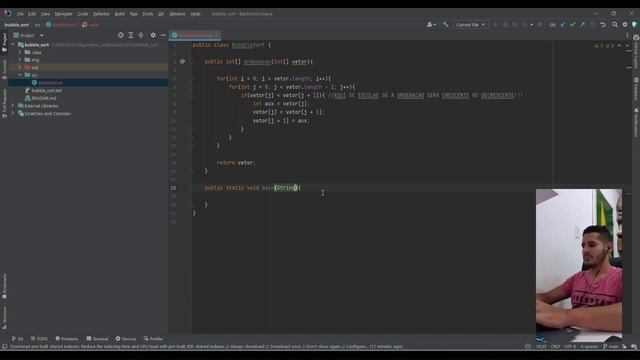Open the Run menu

[x=133, y=14]
